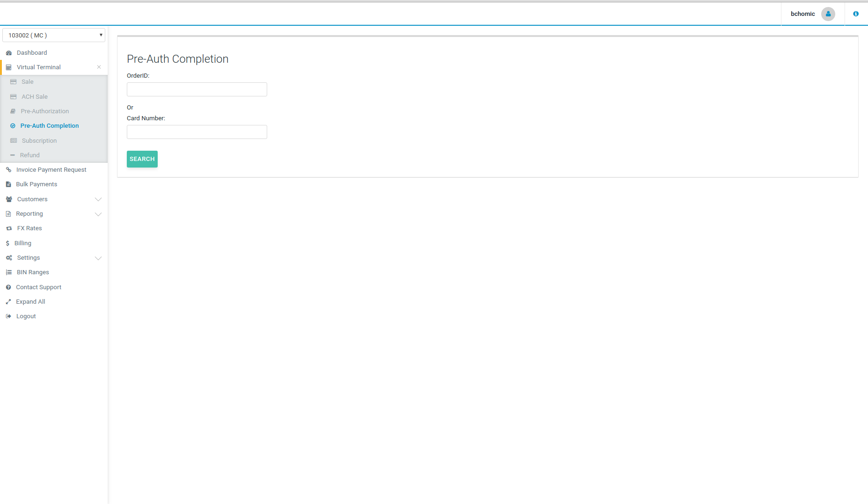
Task: Expand the Customers submenu chevron
Action: click(98, 199)
